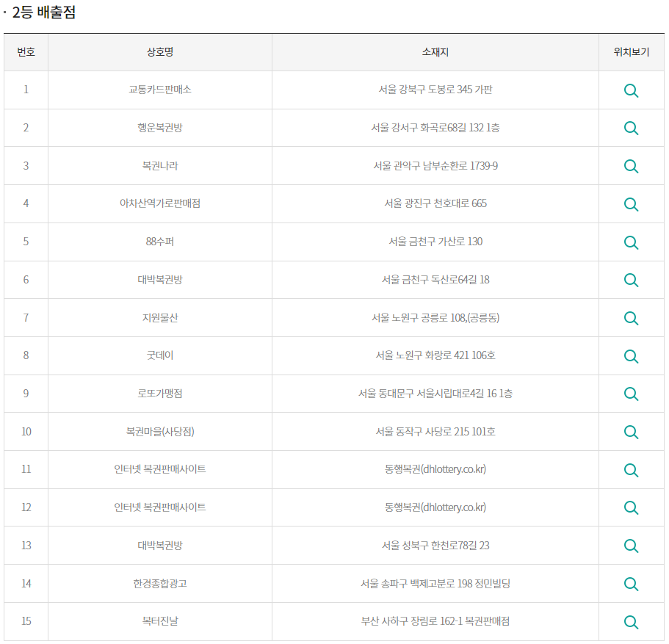The height and width of the screenshot is (644, 669).
Task: Click 동행복권(dhlottery.co.kr) in row 12
Action: [435, 507]
